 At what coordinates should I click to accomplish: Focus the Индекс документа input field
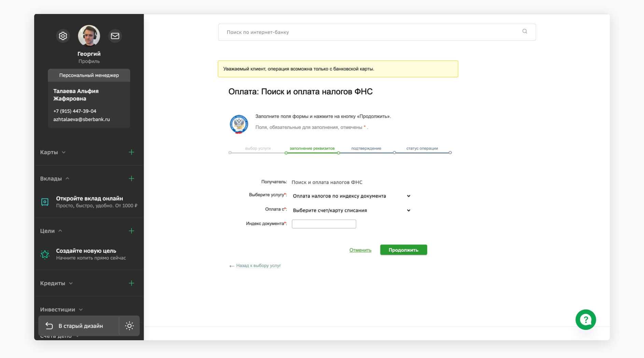point(324,224)
